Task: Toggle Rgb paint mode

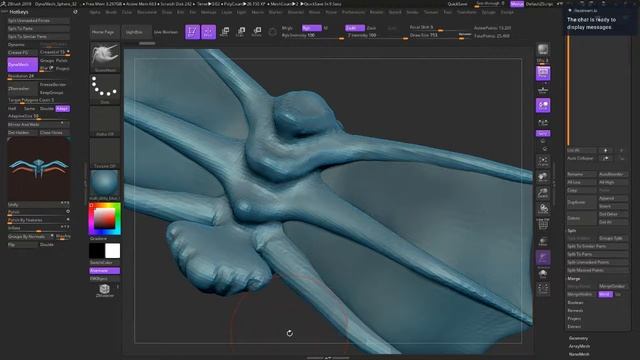Action: (x=311, y=28)
